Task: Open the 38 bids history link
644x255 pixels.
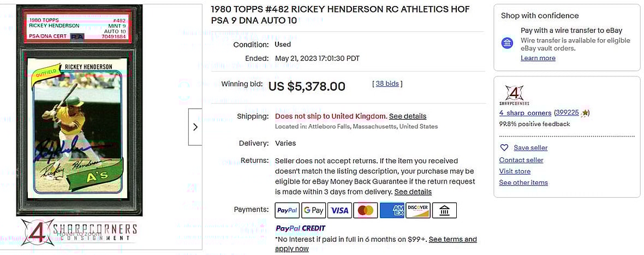Action: click(387, 84)
